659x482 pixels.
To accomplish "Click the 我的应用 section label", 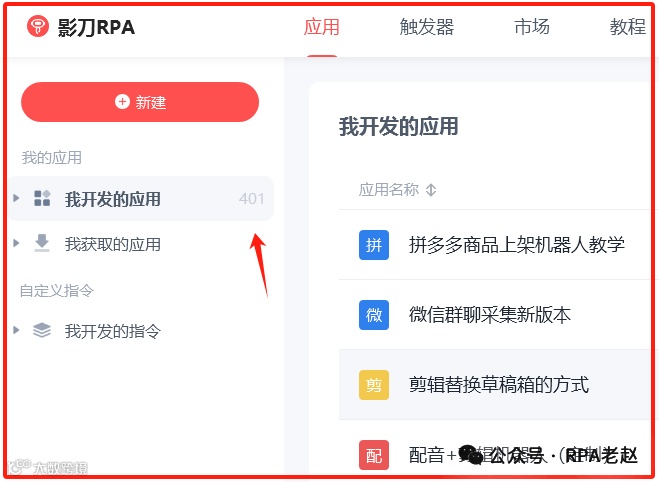I will (52, 158).
